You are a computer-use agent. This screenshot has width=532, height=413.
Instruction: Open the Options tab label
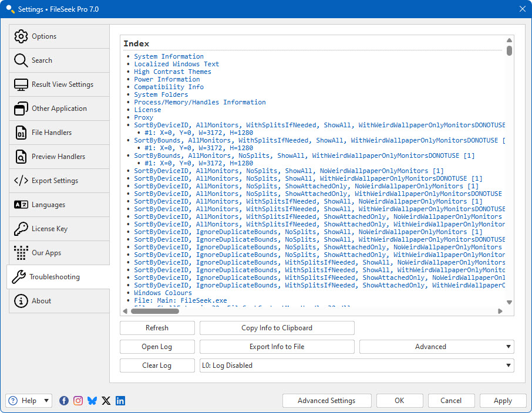[x=44, y=36]
